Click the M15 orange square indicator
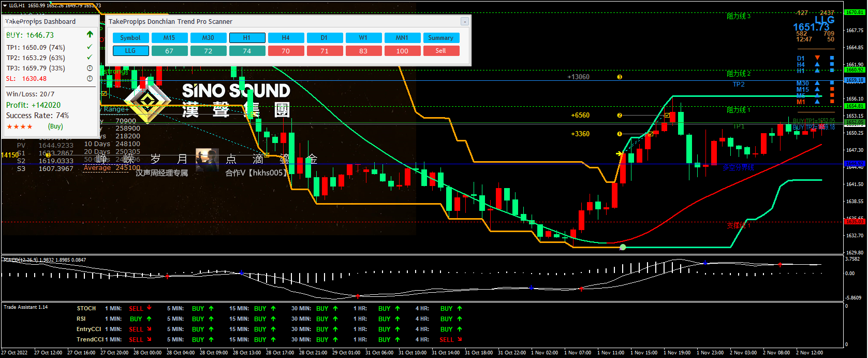Image resolution: width=868 pixels, height=358 pixels. [832, 89]
